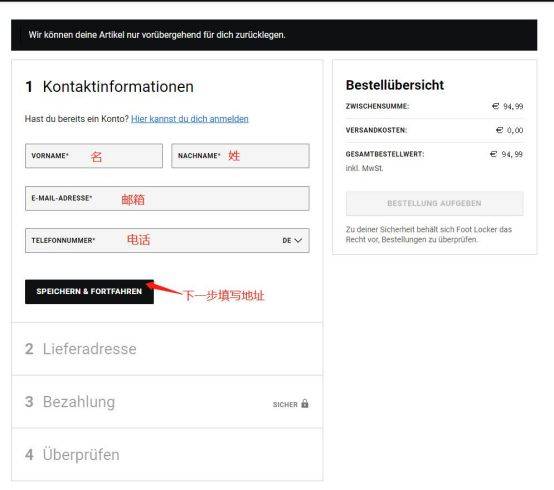
Task: Expand the Überprüfen step
Action: tap(167, 455)
